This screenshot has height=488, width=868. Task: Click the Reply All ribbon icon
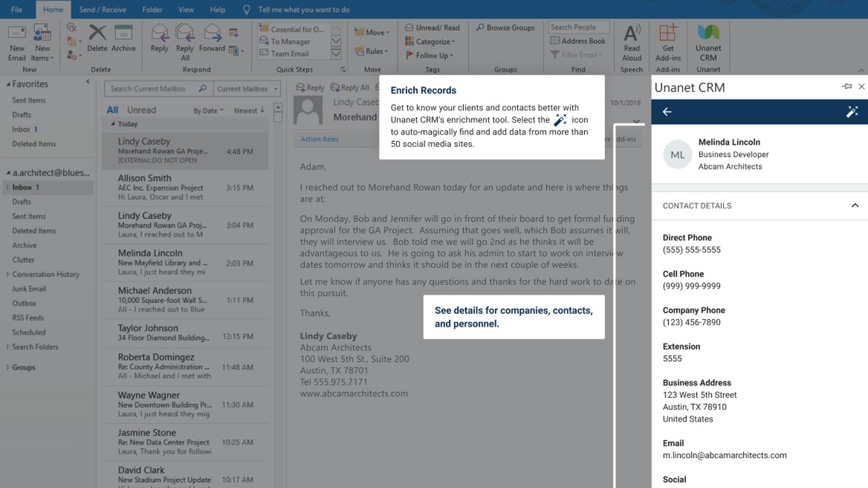[185, 33]
